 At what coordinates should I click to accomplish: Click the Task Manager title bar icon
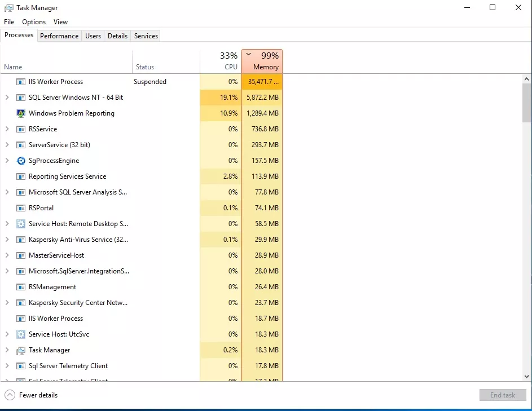tap(9, 8)
